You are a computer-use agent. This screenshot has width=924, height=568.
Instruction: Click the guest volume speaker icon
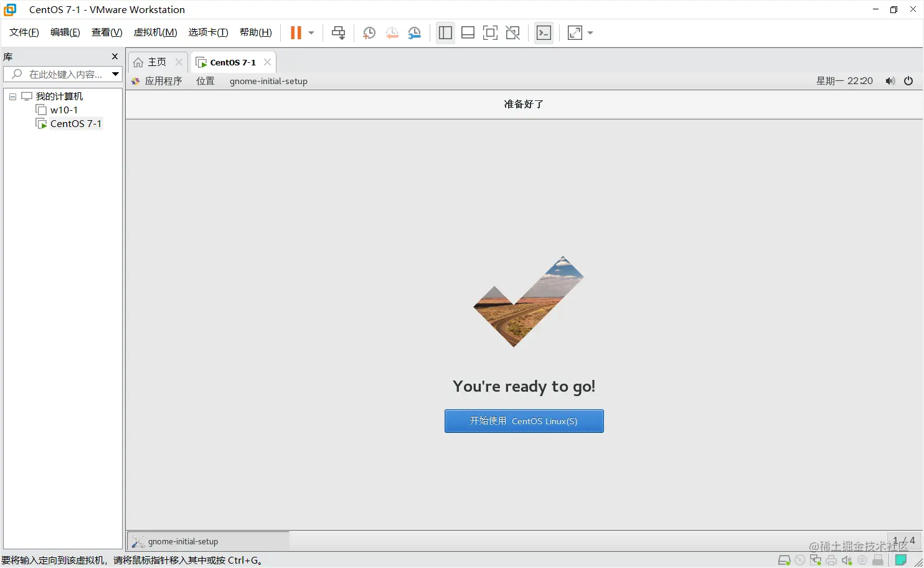point(890,81)
